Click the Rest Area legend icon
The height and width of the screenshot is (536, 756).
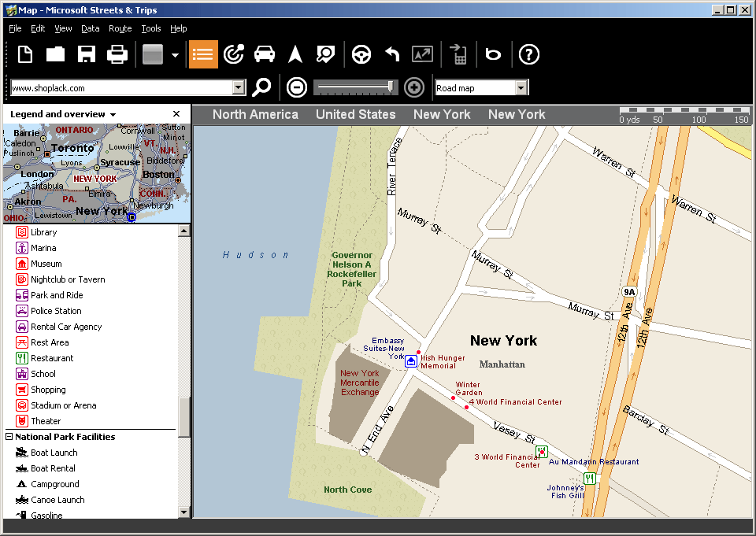(22, 342)
